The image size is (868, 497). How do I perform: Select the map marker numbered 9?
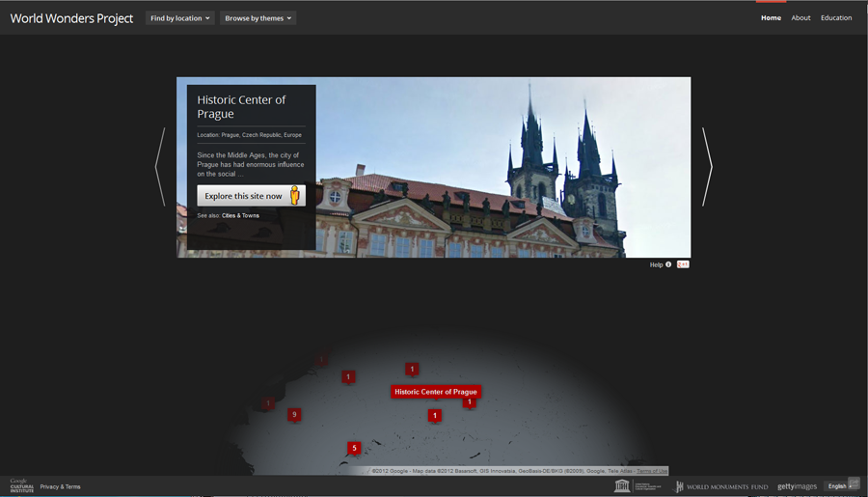(294, 414)
